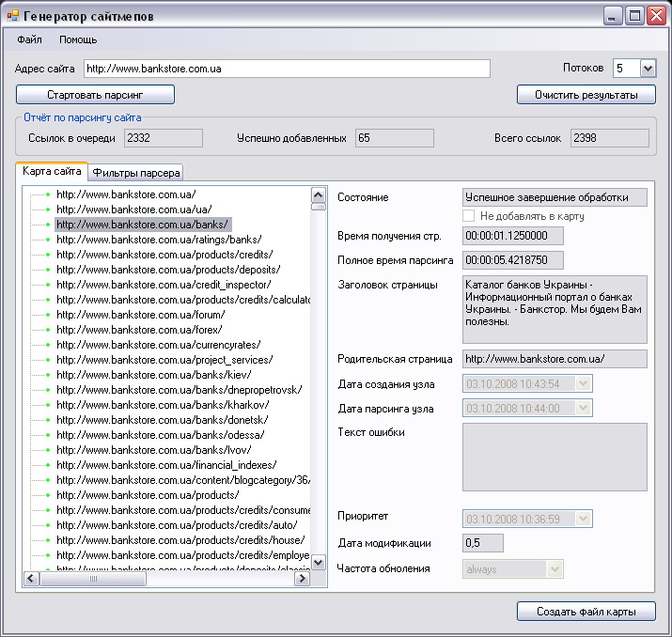
Task: Maximize the Генератор сайтмепов window
Action: click(x=634, y=16)
